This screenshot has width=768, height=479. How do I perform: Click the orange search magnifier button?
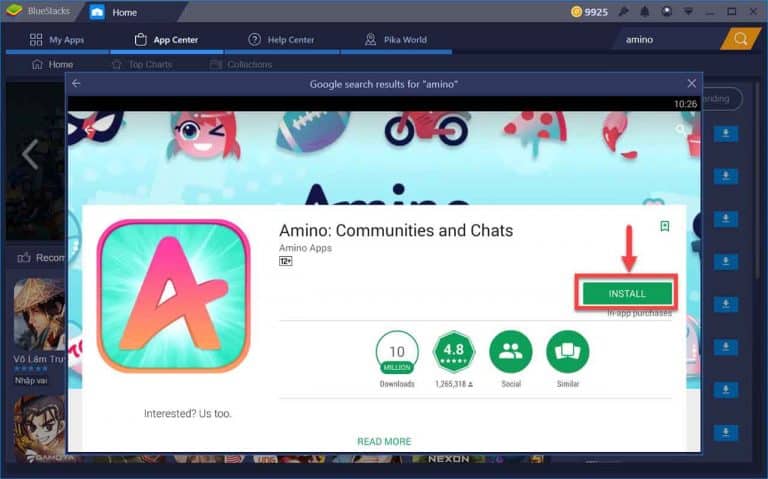click(x=740, y=39)
